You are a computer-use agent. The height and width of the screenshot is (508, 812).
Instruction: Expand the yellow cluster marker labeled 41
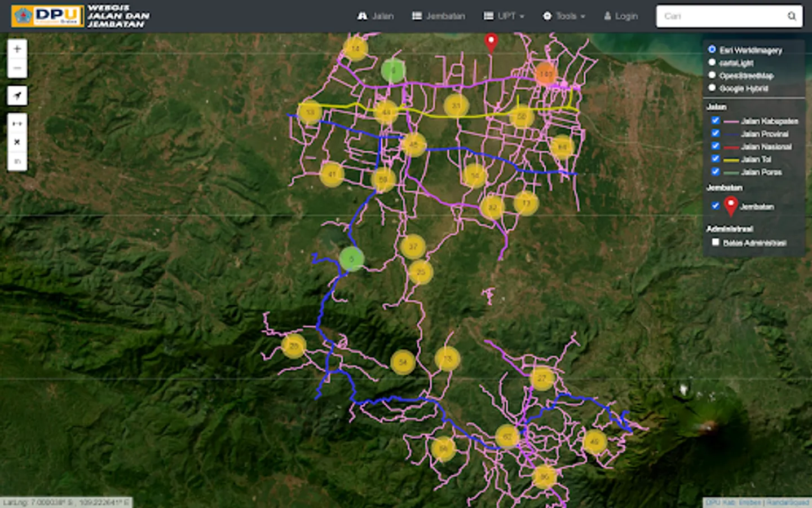point(332,174)
